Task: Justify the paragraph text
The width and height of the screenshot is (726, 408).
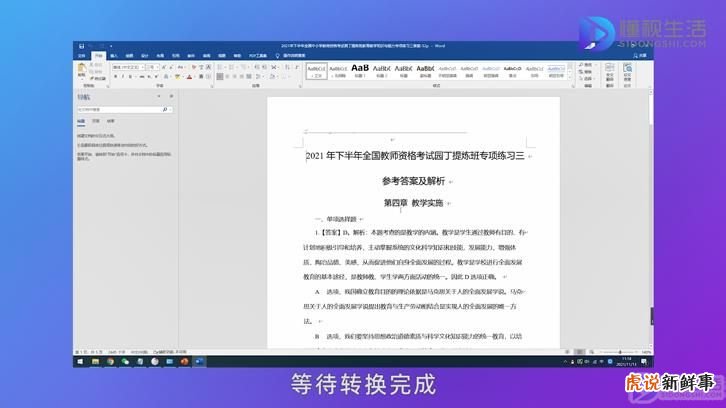Action: click(242, 76)
